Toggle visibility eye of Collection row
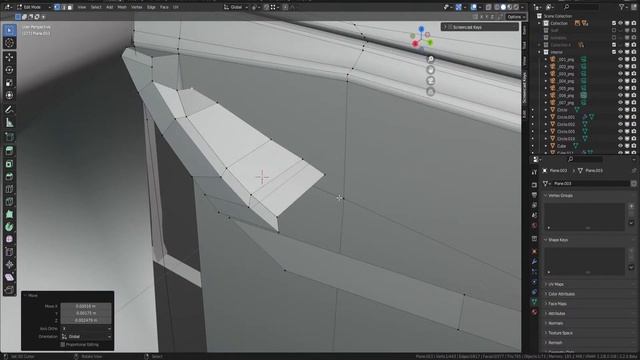640x360 pixels. click(x=620, y=23)
